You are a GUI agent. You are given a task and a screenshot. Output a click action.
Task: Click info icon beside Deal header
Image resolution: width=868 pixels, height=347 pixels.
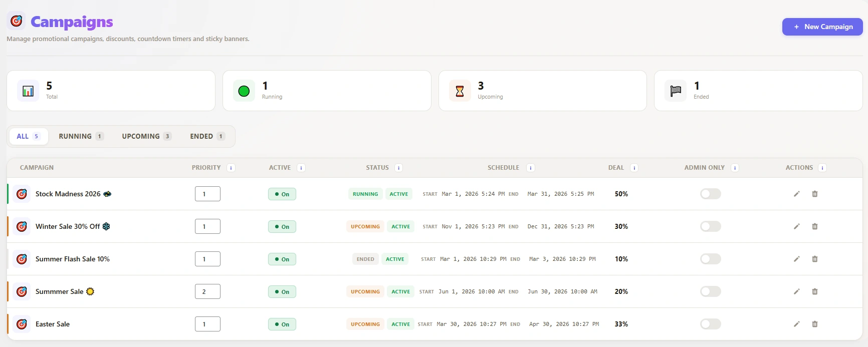634,168
